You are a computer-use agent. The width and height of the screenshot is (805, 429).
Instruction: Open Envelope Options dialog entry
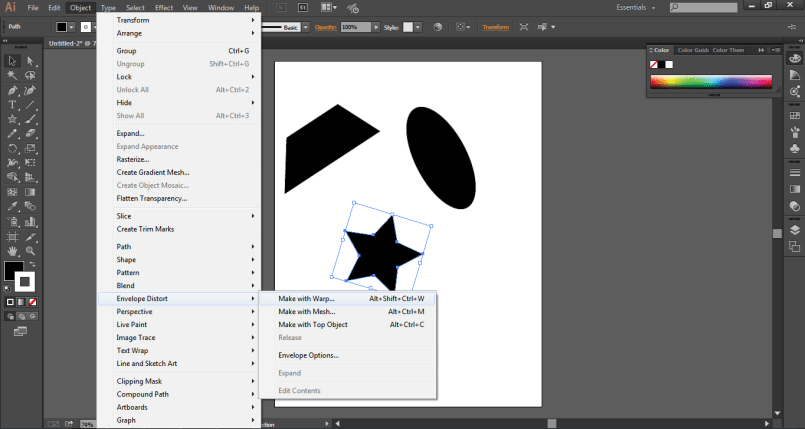[308, 354]
